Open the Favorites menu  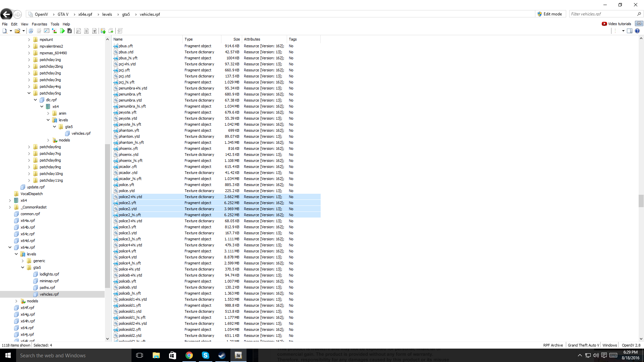click(x=39, y=24)
